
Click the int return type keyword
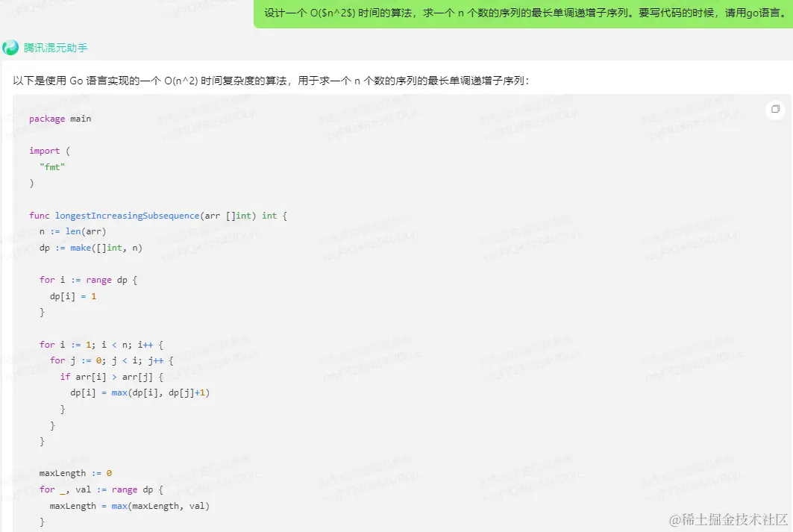pos(269,215)
